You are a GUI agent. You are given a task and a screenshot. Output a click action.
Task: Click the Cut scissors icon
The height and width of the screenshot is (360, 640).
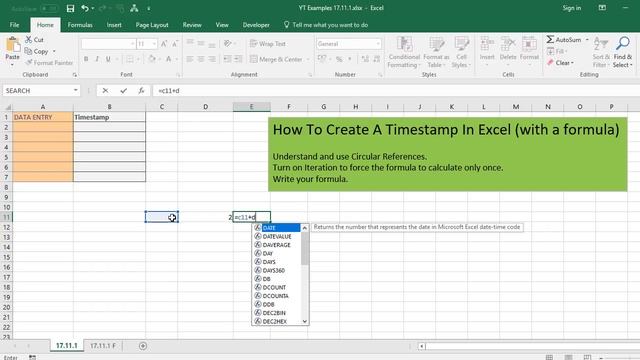pos(29,40)
